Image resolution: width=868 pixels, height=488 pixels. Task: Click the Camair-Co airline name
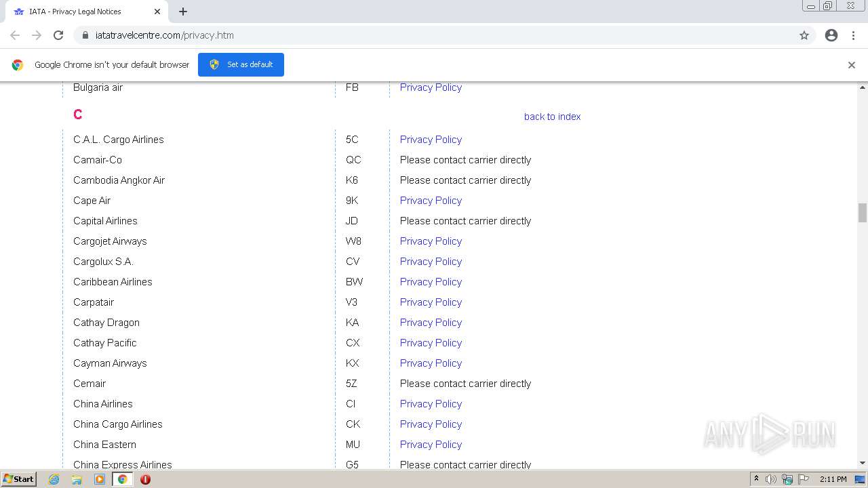pyautogui.click(x=98, y=160)
